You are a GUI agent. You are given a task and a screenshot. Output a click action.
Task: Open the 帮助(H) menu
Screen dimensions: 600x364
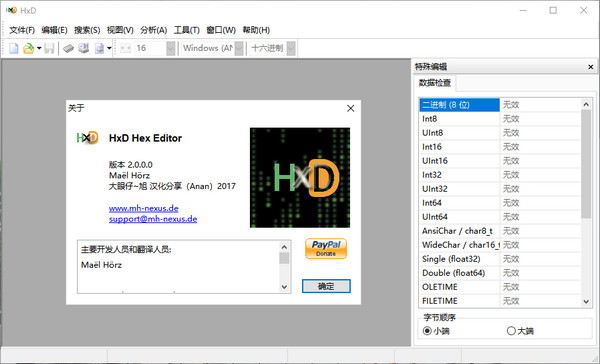point(256,30)
